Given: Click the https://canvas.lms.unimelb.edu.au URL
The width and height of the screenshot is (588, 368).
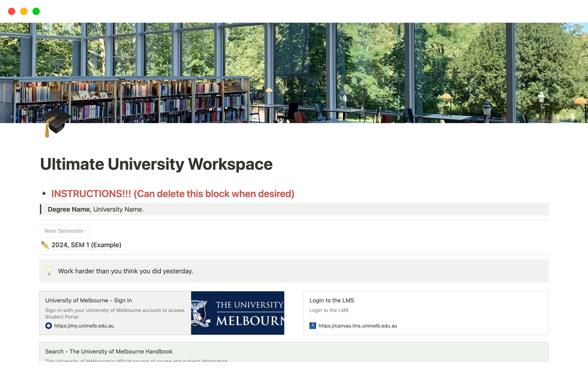Looking at the screenshot, I should 357,326.
